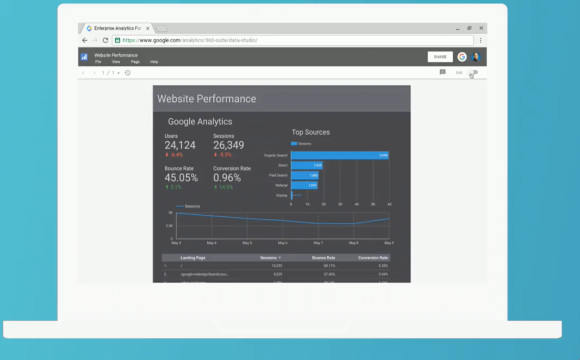Open a new browser tab
Viewport: 580px width, 360px height.
point(161,28)
